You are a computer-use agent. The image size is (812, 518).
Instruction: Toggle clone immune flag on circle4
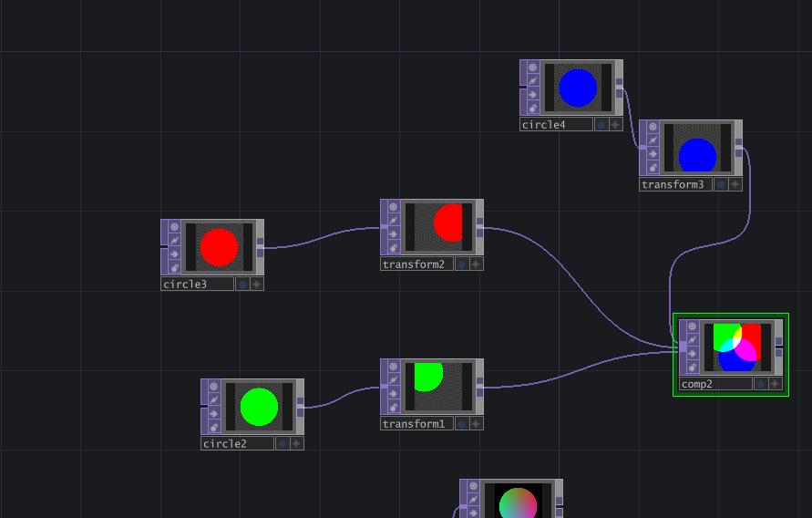coord(532,81)
